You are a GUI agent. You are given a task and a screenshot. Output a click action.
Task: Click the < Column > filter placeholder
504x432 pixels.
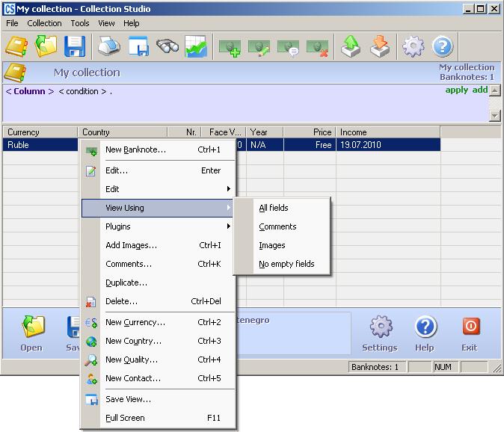click(30, 91)
